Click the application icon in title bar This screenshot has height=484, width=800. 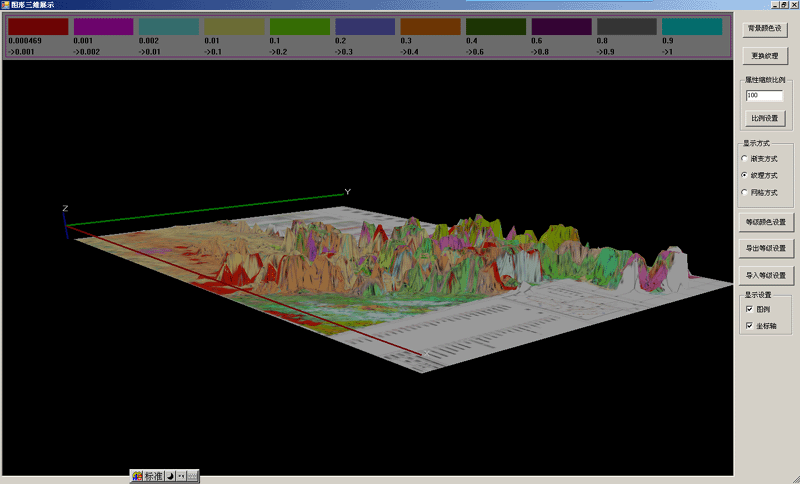click(5, 5)
